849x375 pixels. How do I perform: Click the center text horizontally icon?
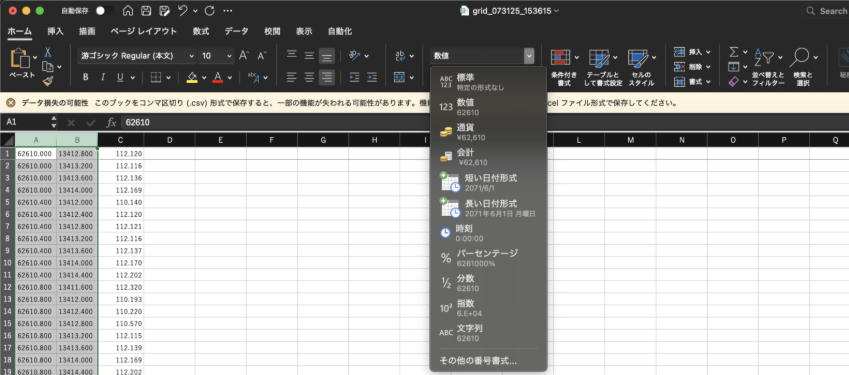tap(309, 77)
